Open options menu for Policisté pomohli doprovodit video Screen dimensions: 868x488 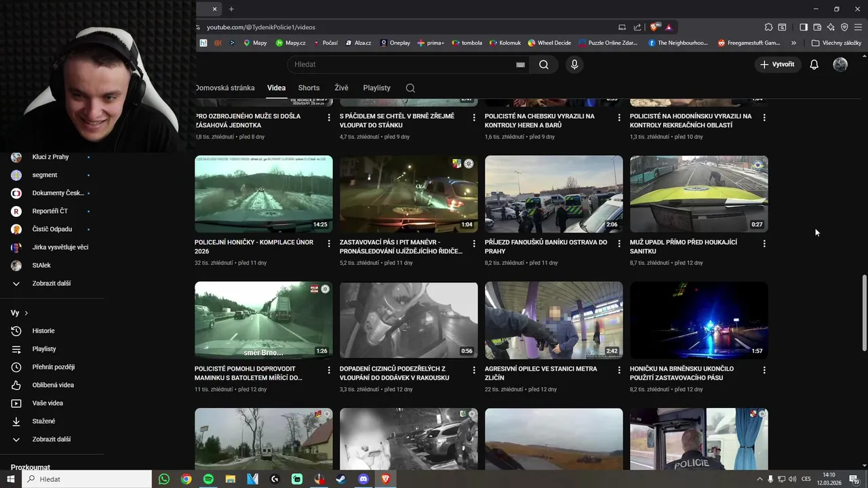click(329, 370)
